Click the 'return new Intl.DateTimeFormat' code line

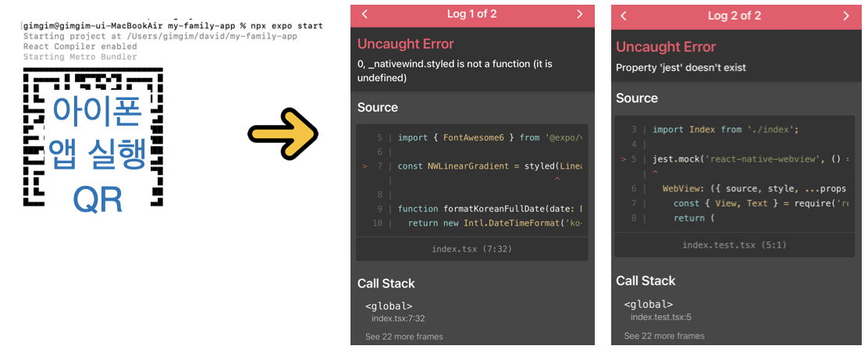pyautogui.click(x=494, y=223)
